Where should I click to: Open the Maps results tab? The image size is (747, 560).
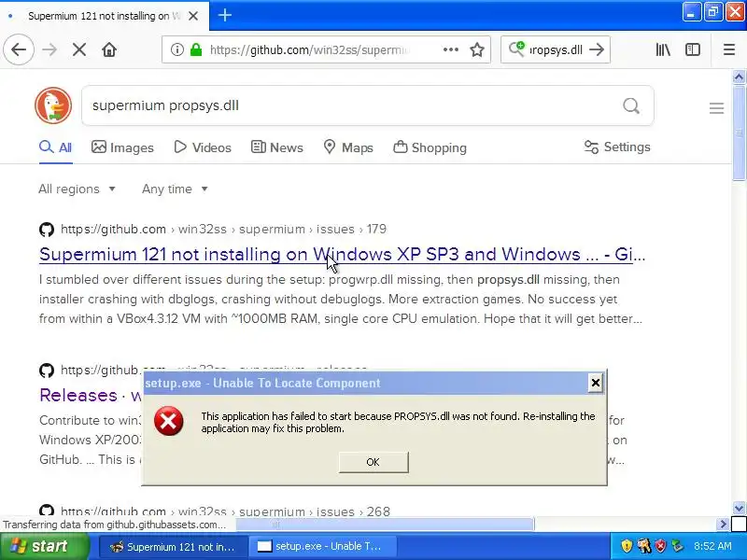(348, 147)
